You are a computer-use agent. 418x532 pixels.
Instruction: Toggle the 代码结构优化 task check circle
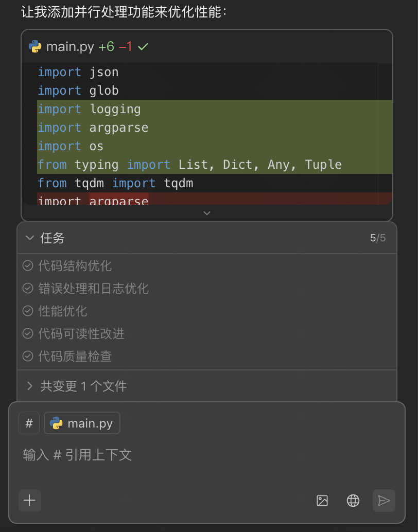click(x=28, y=265)
